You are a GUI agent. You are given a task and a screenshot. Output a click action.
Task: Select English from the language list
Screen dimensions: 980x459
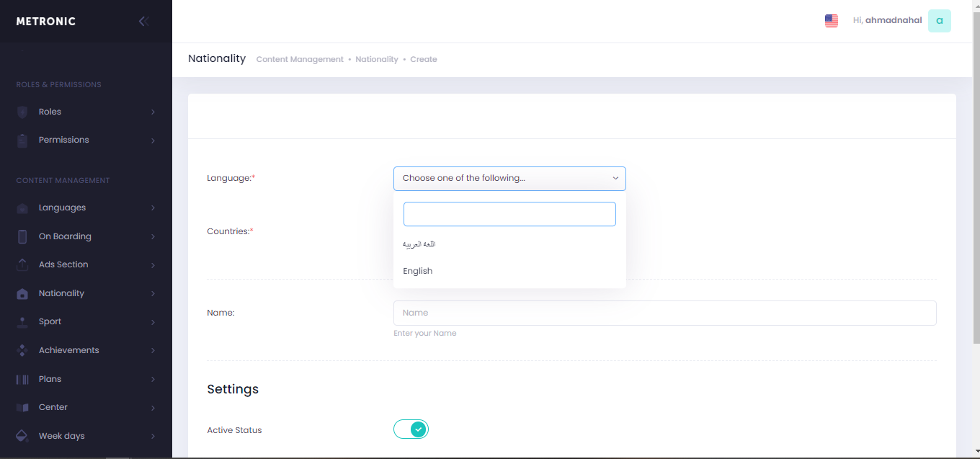coord(418,271)
